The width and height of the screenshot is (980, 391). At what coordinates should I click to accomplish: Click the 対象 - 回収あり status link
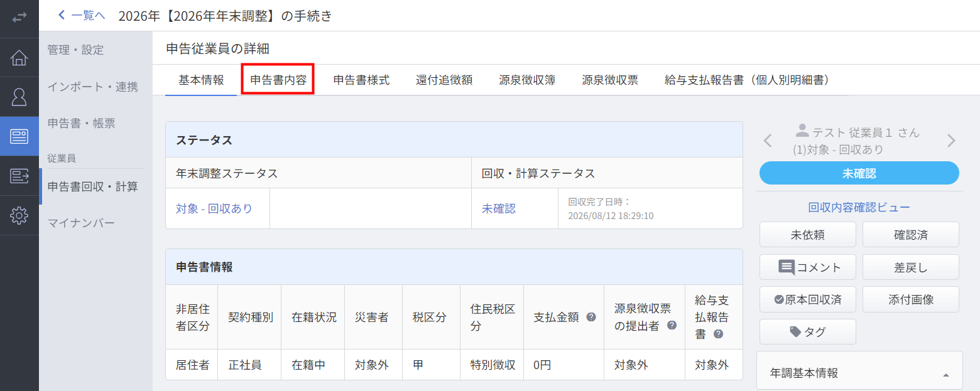(x=214, y=208)
